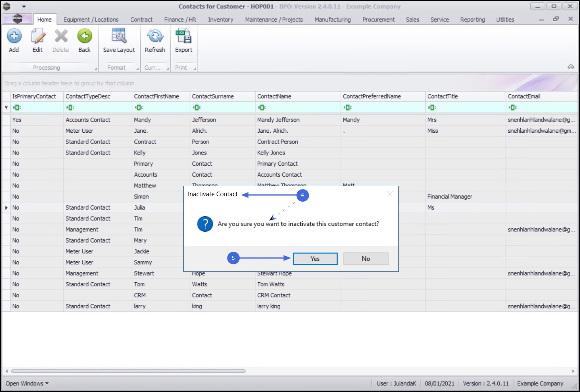Click the scroll right arrow at bottom
The width and height of the screenshot is (580, 392).
573,371
